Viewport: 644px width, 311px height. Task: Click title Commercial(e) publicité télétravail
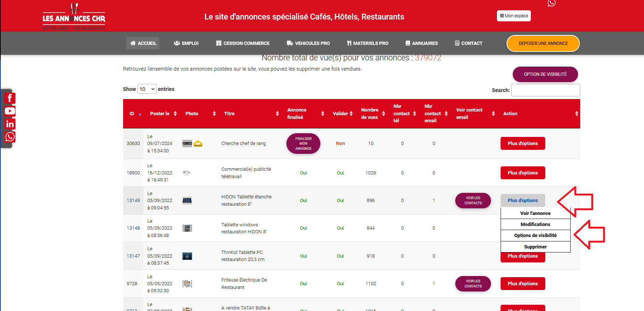(246, 173)
